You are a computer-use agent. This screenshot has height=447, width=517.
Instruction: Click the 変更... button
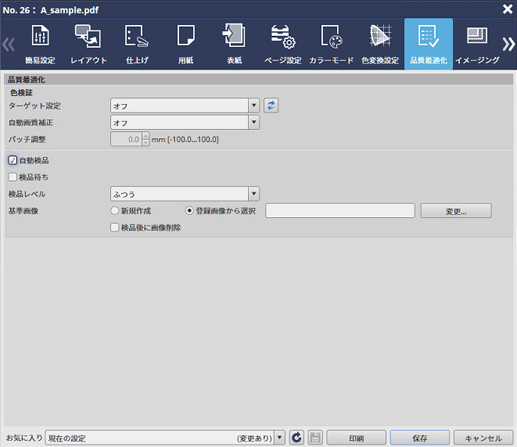coord(456,211)
